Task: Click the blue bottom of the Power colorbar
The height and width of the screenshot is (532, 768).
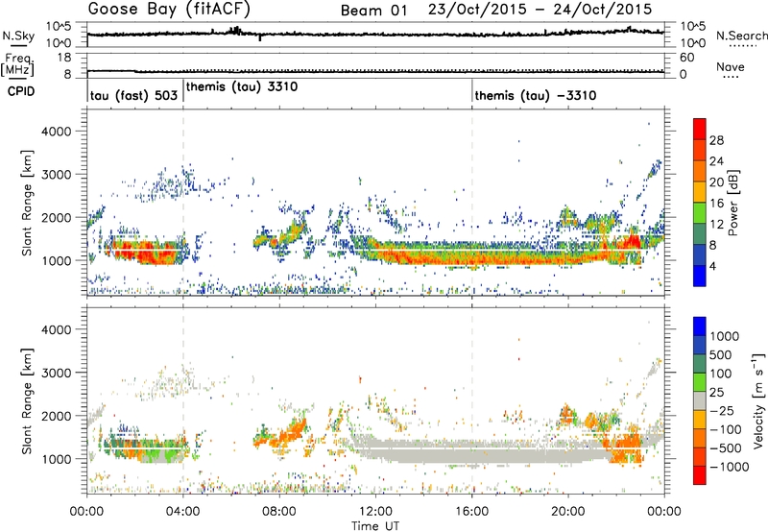Action: click(700, 276)
